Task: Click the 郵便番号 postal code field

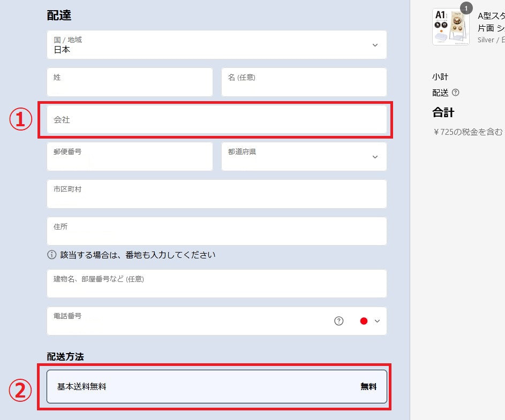Action: click(130, 157)
